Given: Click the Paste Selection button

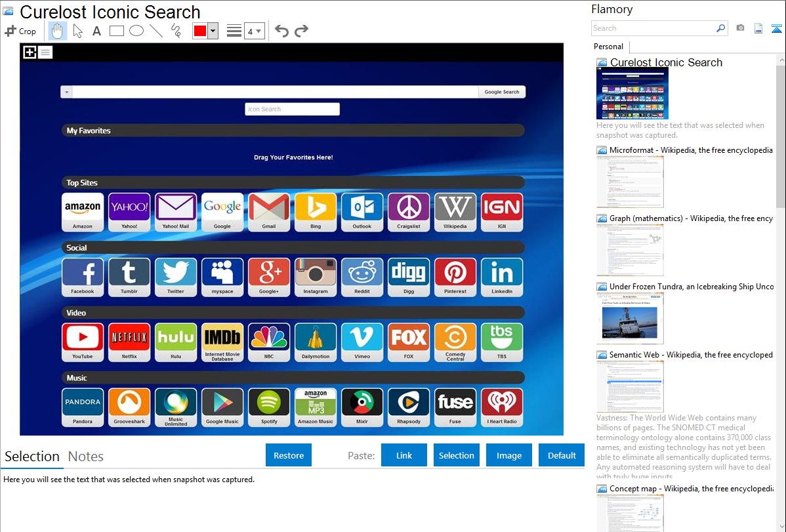Looking at the screenshot, I should pos(456,455).
